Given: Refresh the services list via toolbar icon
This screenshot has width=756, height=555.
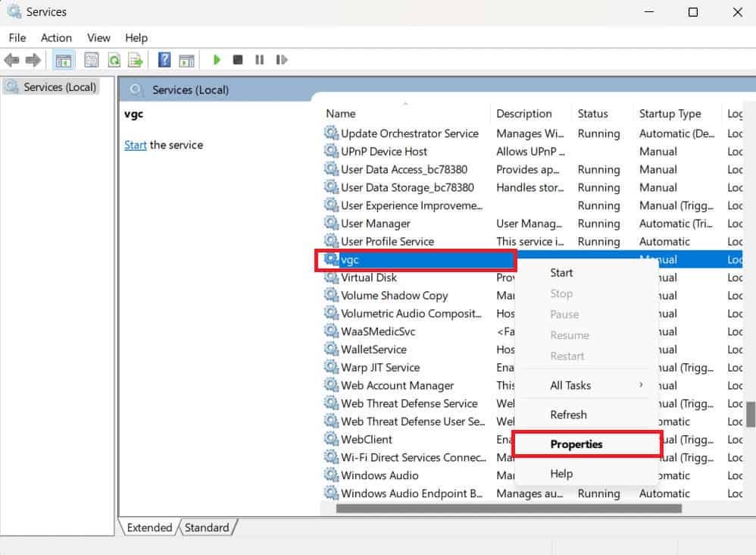Looking at the screenshot, I should click(114, 60).
